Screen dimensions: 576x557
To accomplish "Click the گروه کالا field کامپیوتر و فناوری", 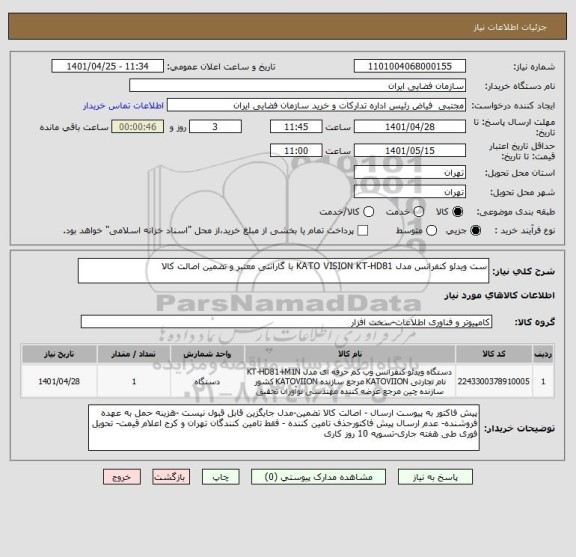I will (287, 322).
